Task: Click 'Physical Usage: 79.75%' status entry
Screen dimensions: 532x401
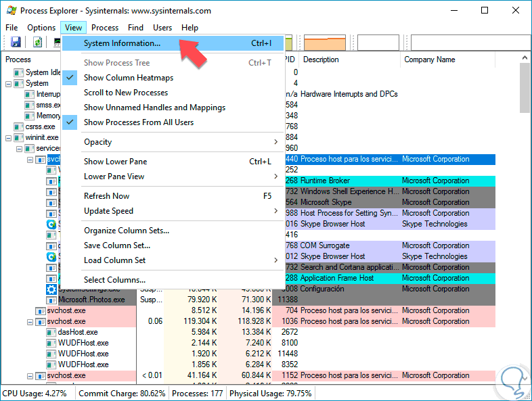Action: point(271,394)
